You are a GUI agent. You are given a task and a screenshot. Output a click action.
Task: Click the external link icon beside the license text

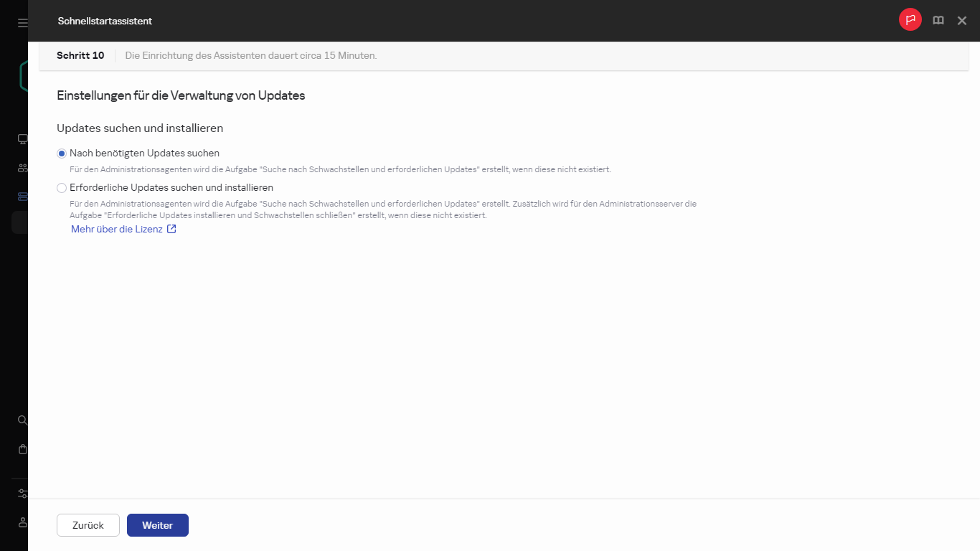click(171, 228)
